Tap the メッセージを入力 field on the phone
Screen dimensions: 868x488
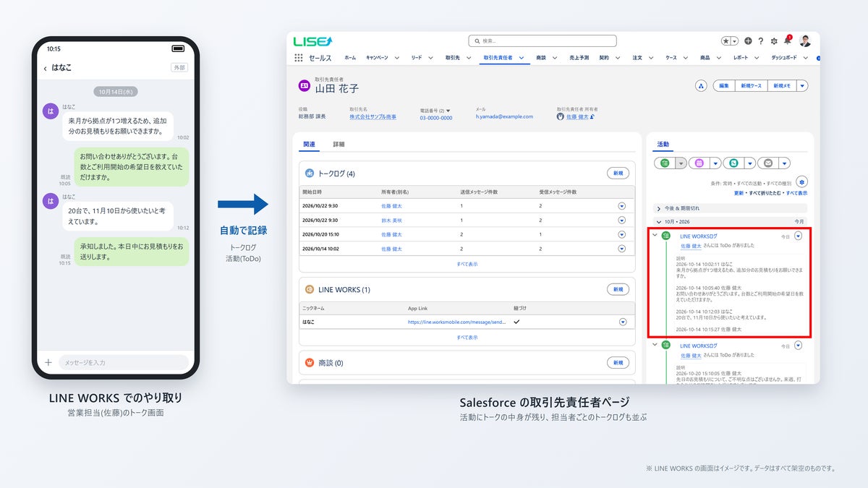point(124,362)
